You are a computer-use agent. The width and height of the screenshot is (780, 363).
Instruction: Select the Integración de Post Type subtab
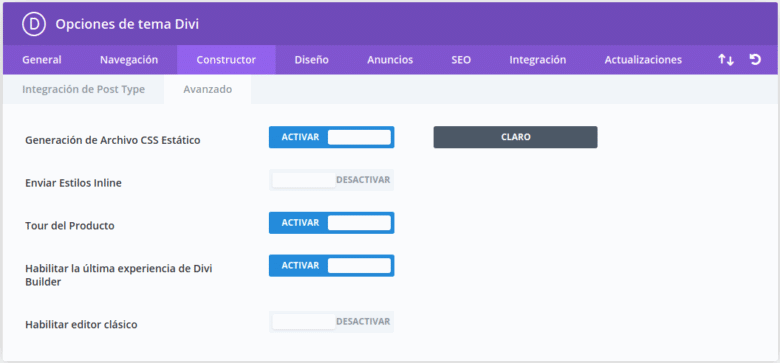[84, 90]
